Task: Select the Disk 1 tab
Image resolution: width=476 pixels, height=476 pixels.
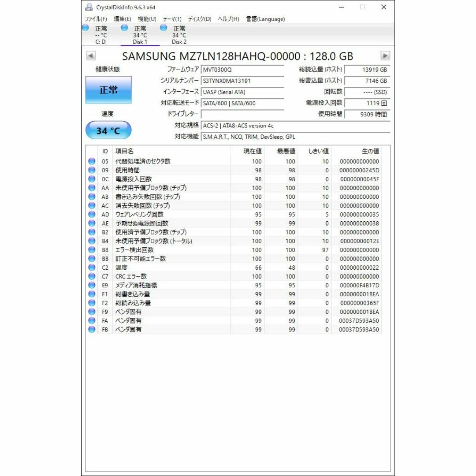Action: (140, 35)
